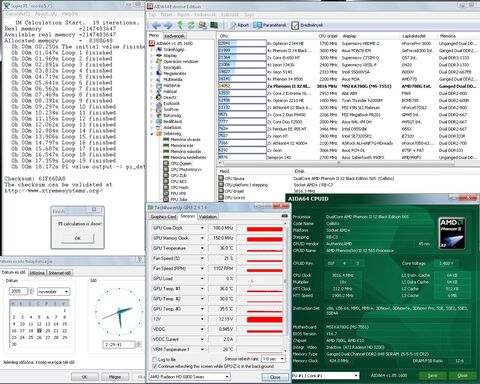Click the GPU Core Clock red sensor graph

pyautogui.click(x=264, y=229)
